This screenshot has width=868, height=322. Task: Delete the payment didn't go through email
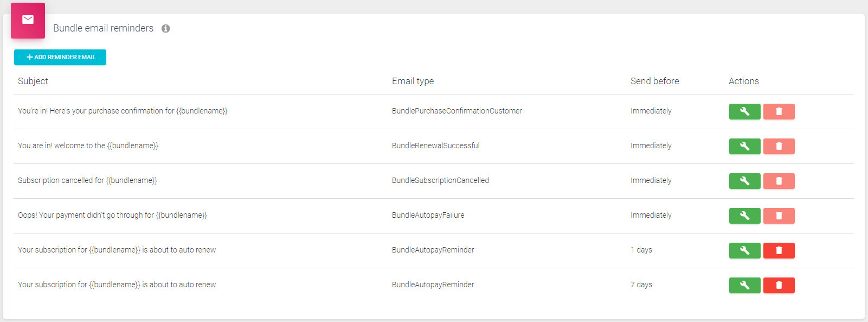779,216
